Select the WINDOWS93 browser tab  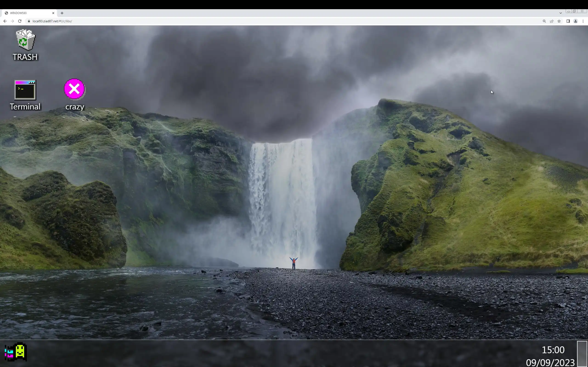click(27, 13)
